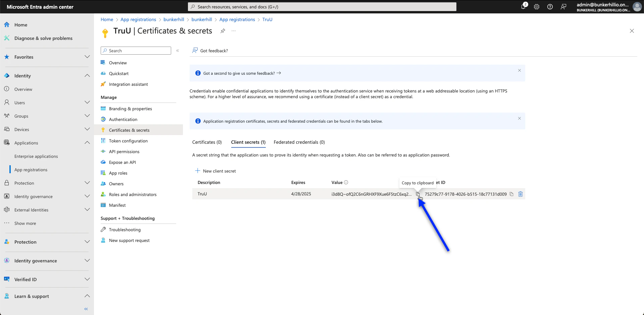644x315 pixels.
Task: Open settings gear in top bar
Action: pyautogui.click(x=537, y=7)
